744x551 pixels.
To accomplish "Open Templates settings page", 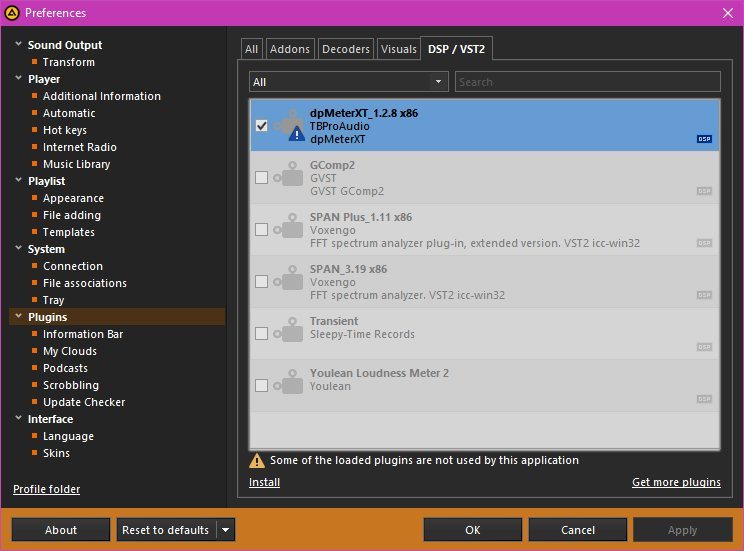I will click(x=69, y=232).
